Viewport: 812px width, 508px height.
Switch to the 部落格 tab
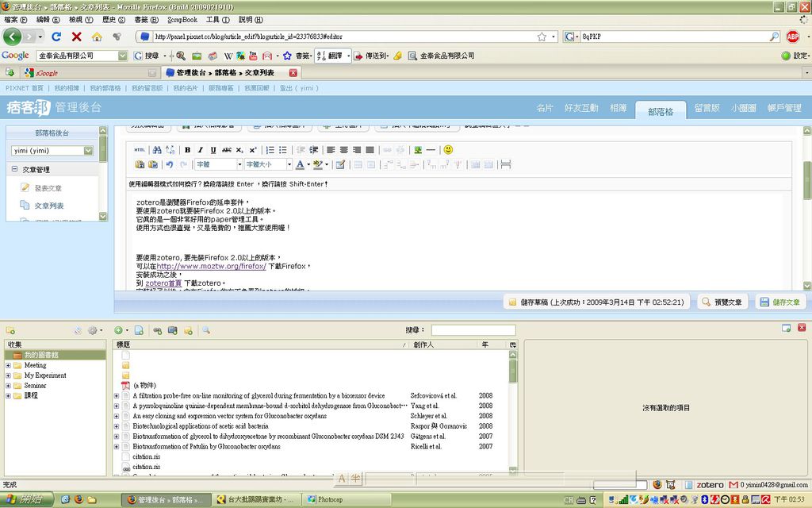pyautogui.click(x=661, y=110)
